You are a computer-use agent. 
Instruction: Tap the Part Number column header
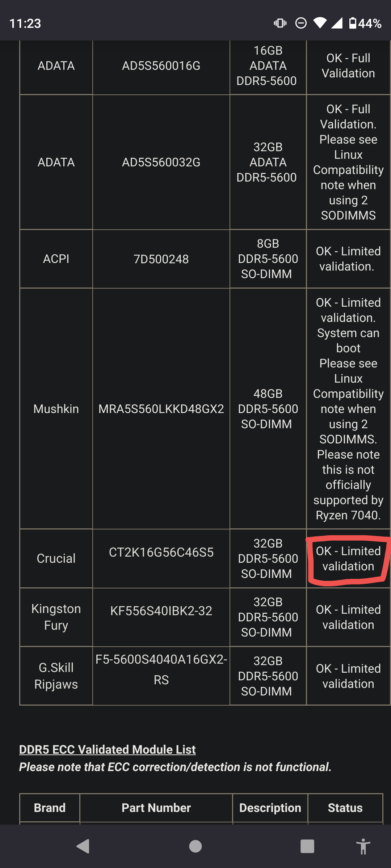coord(156,808)
